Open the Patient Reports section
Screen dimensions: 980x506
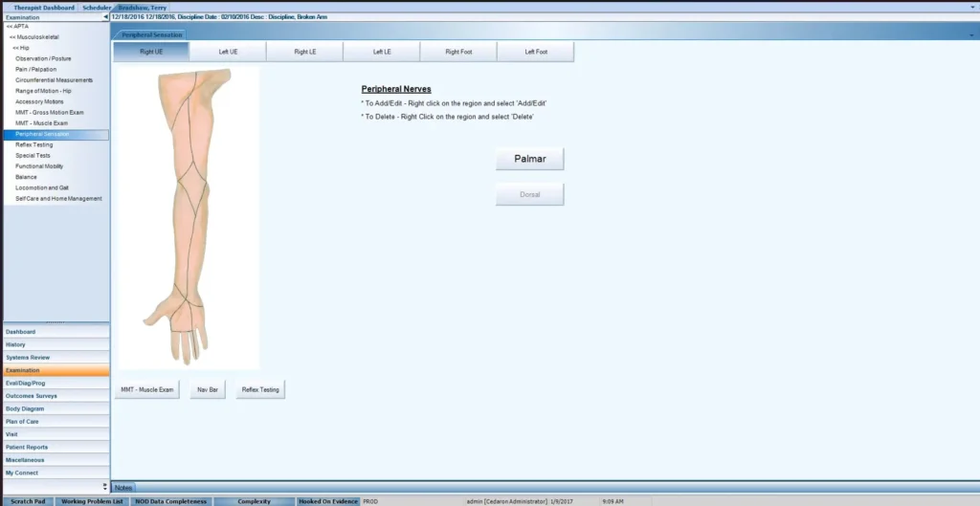click(x=56, y=448)
